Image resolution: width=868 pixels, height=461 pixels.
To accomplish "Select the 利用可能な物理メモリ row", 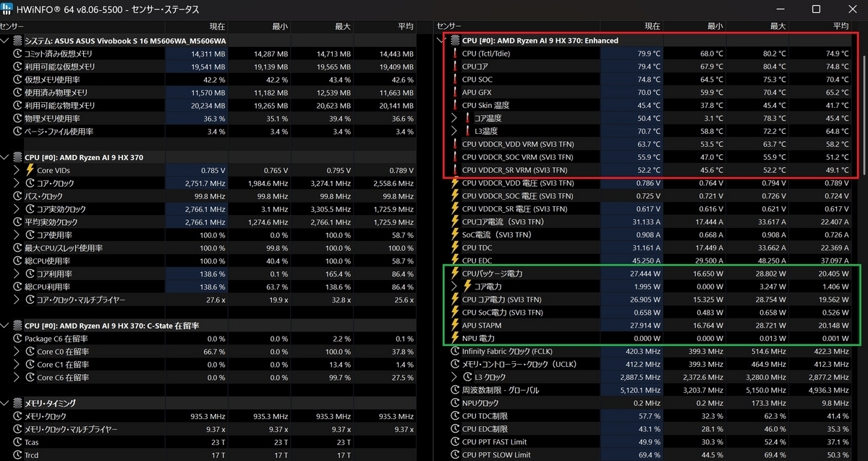I will (x=208, y=106).
